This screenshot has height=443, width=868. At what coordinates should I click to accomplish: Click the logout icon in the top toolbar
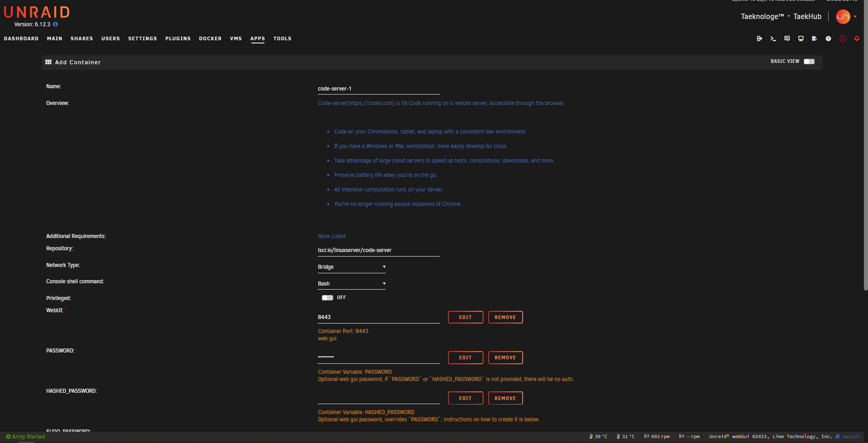tap(759, 38)
